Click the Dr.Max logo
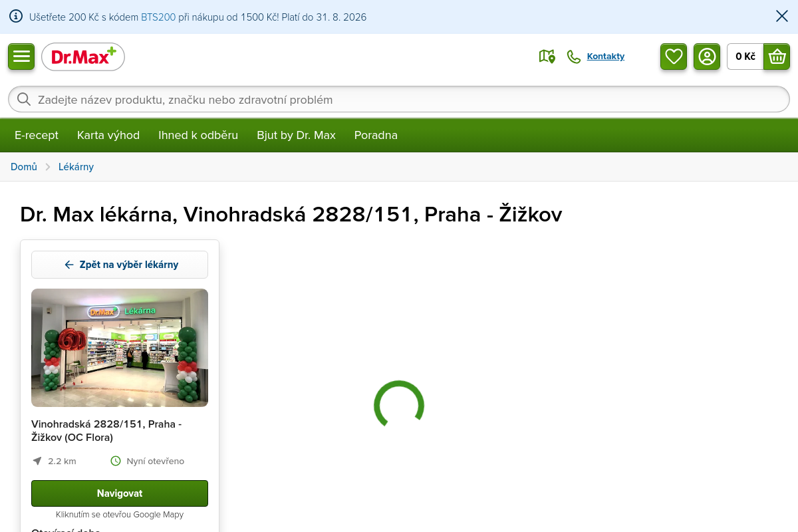The image size is (798, 532). (83, 57)
